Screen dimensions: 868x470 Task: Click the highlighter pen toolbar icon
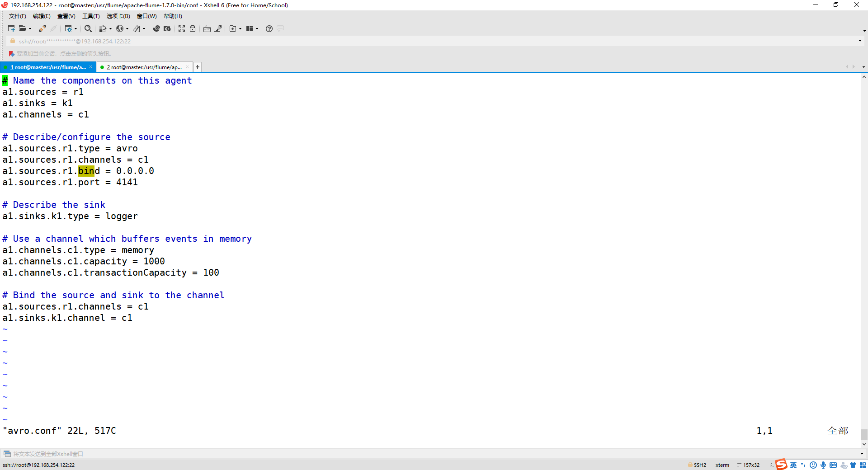tap(218, 28)
